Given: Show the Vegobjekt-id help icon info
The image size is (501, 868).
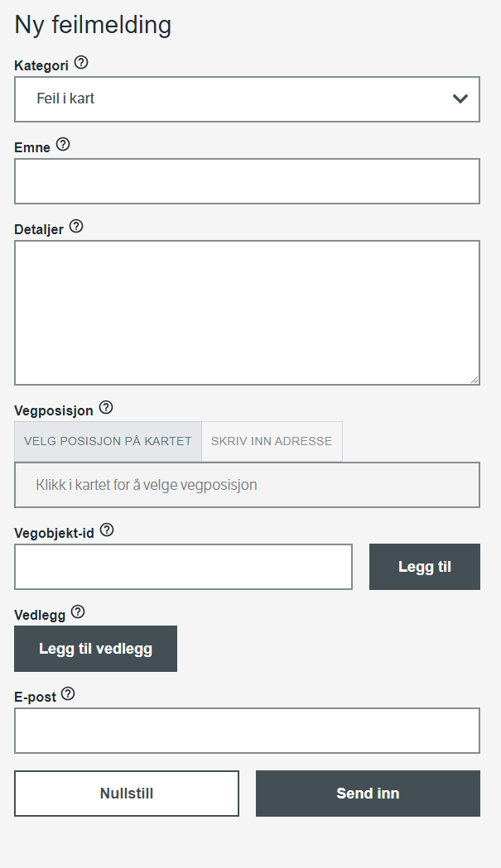Looking at the screenshot, I should [x=107, y=530].
